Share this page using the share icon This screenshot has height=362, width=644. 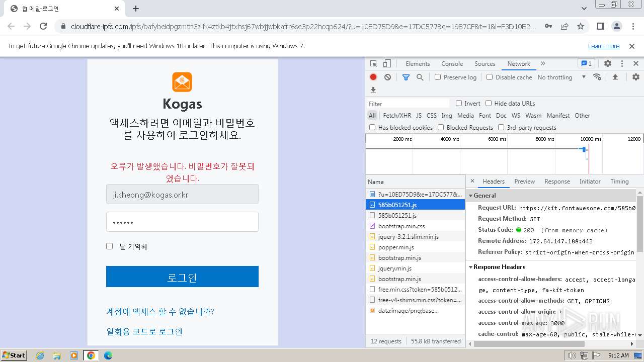pyautogui.click(x=565, y=26)
